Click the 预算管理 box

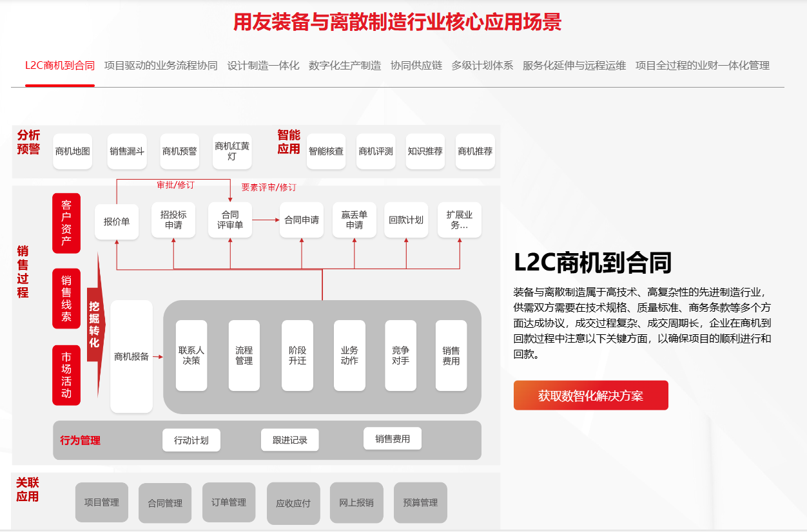tap(420, 502)
